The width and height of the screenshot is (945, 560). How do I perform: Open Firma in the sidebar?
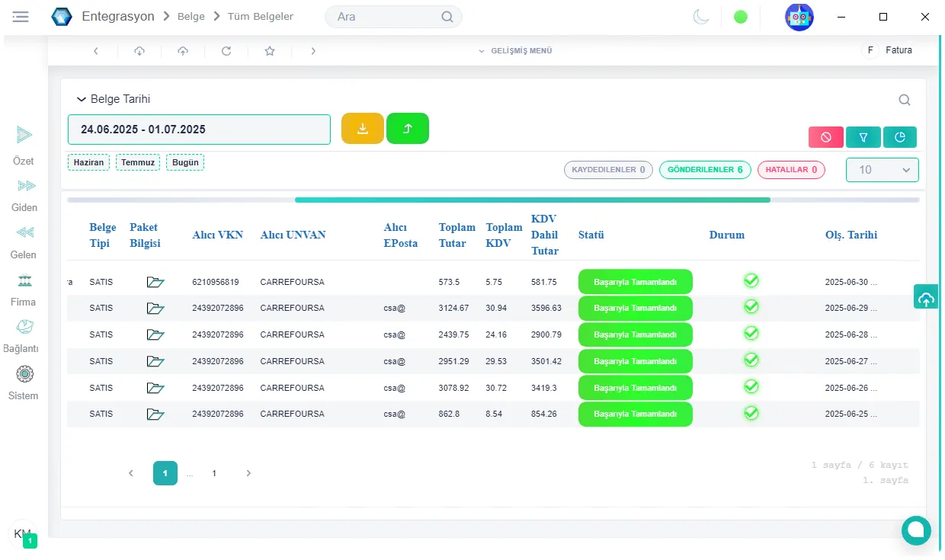[24, 290]
